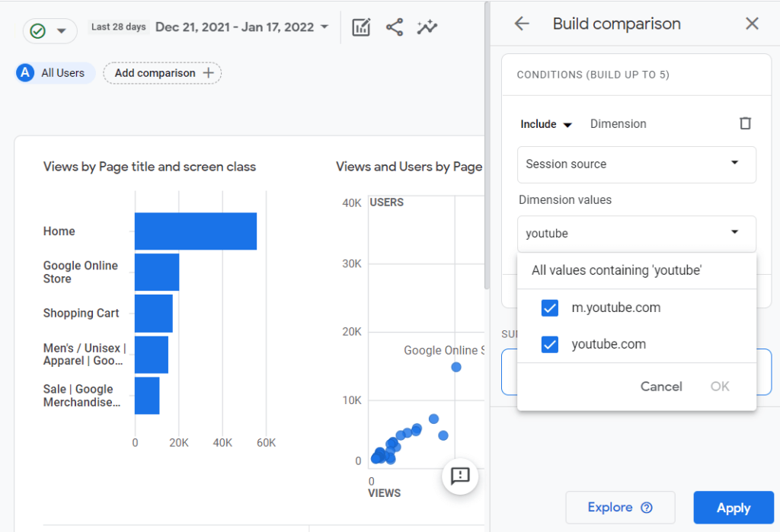This screenshot has width=780, height=532.
Task: Delete the Include condition with the trash icon
Action: coord(745,123)
